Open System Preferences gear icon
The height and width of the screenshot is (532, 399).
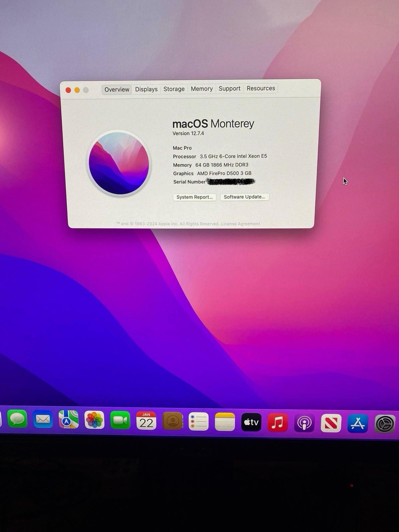(x=385, y=424)
